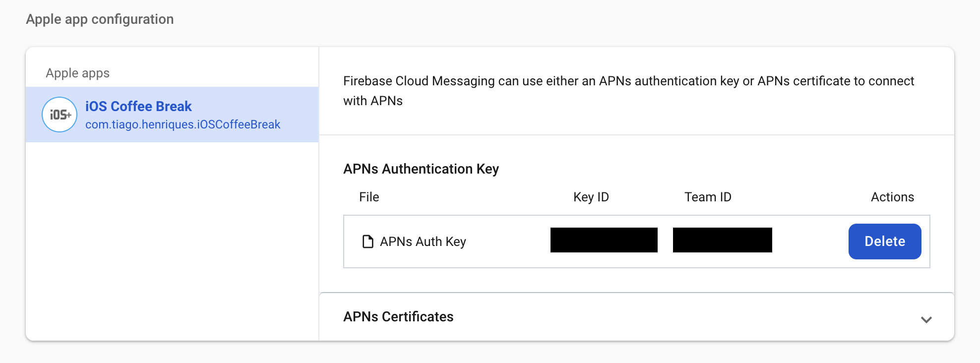
Task: Click the Key ID column header
Action: [591, 197]
